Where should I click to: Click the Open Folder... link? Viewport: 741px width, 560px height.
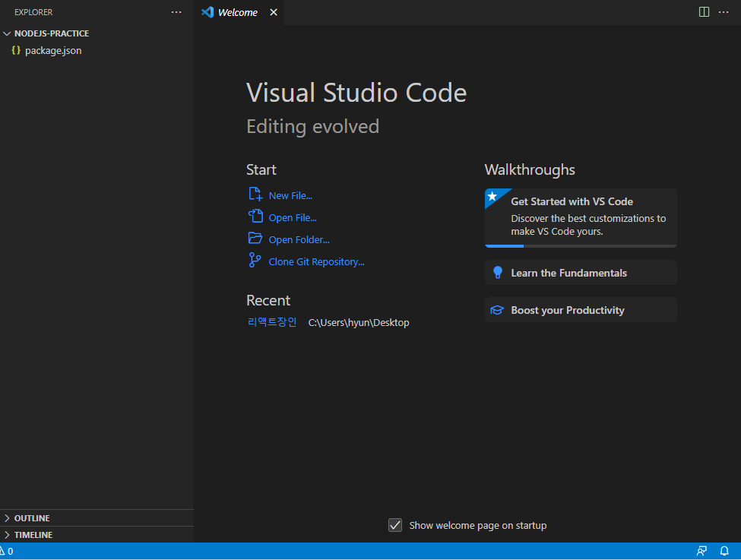pos(299,239)
